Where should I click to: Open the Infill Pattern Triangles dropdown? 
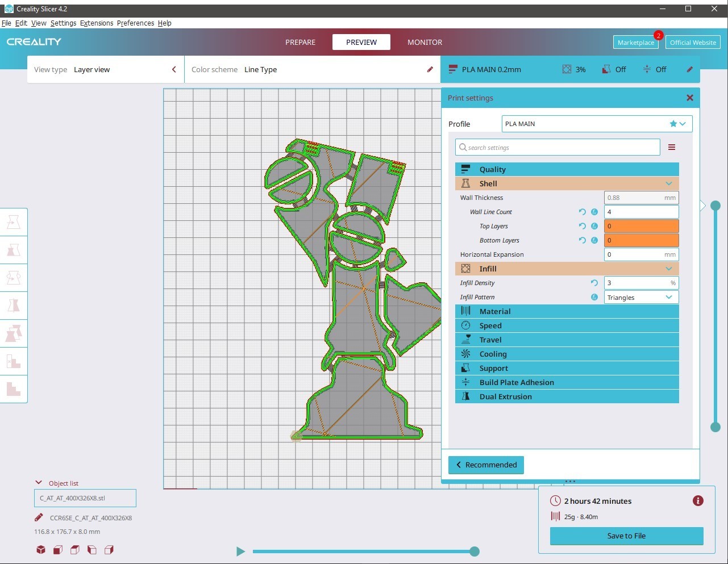(641, 297)
